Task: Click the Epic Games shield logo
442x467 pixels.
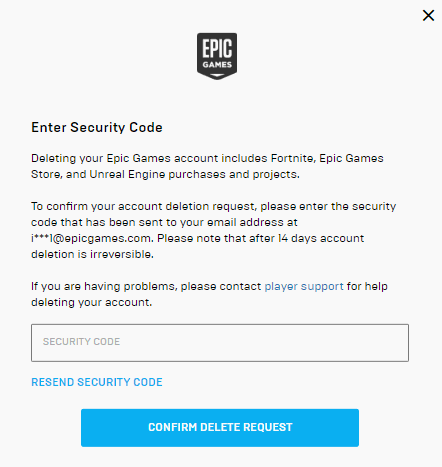Action: tap(217, 56)
